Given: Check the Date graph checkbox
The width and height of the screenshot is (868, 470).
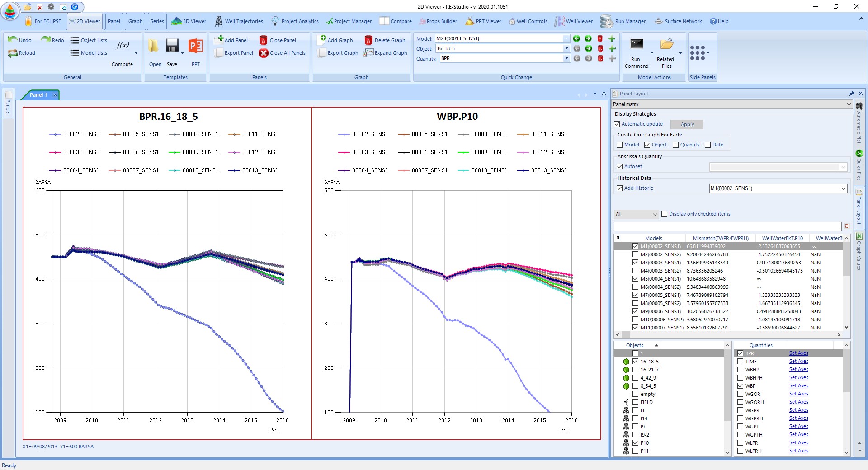Looking at the screenshot, I should pos(708,145).
